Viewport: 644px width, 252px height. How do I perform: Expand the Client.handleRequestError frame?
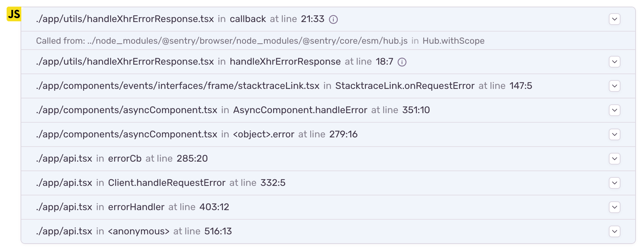614,183
